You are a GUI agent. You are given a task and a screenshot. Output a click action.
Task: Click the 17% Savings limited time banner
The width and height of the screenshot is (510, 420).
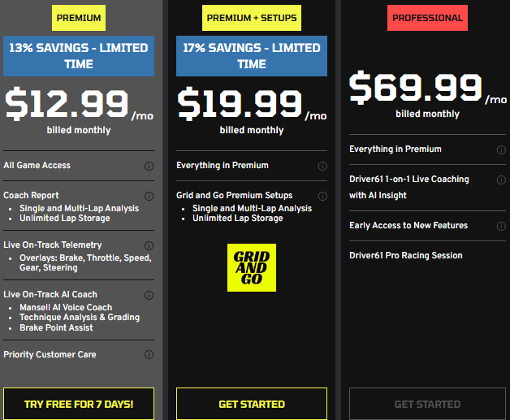tap(252, 55)
